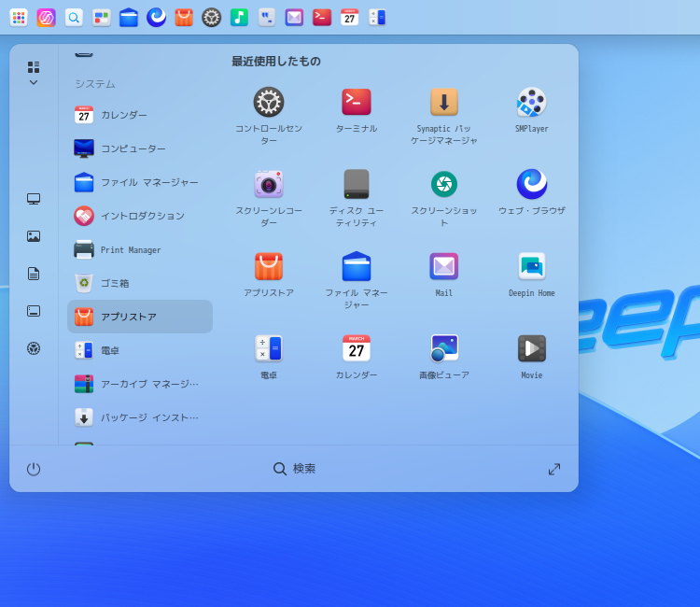Select イントロダクション in the app list
The width and height of the screenshot is (700, 607).
tap(140, 216)
